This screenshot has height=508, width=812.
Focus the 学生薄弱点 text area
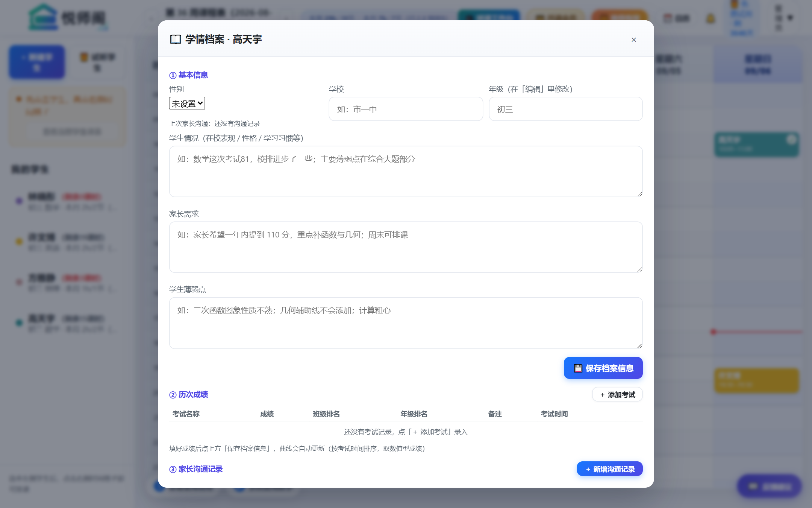point(406,323)
